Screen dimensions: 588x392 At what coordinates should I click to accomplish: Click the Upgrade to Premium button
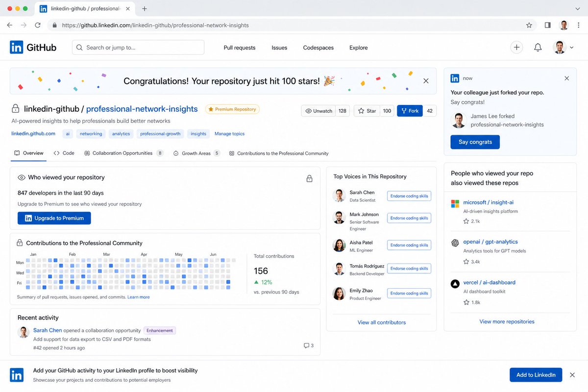click(54, 218)
